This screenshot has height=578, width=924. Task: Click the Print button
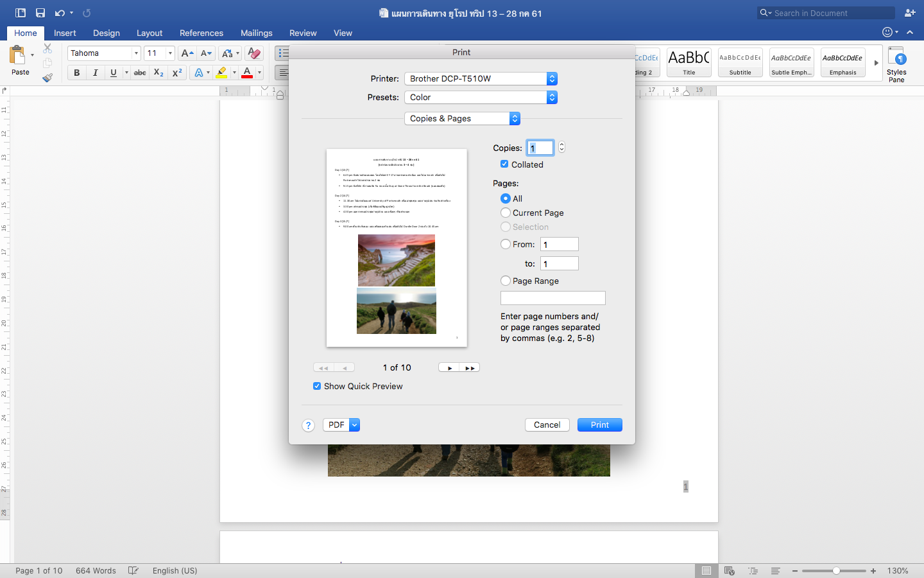pos(599,425)
